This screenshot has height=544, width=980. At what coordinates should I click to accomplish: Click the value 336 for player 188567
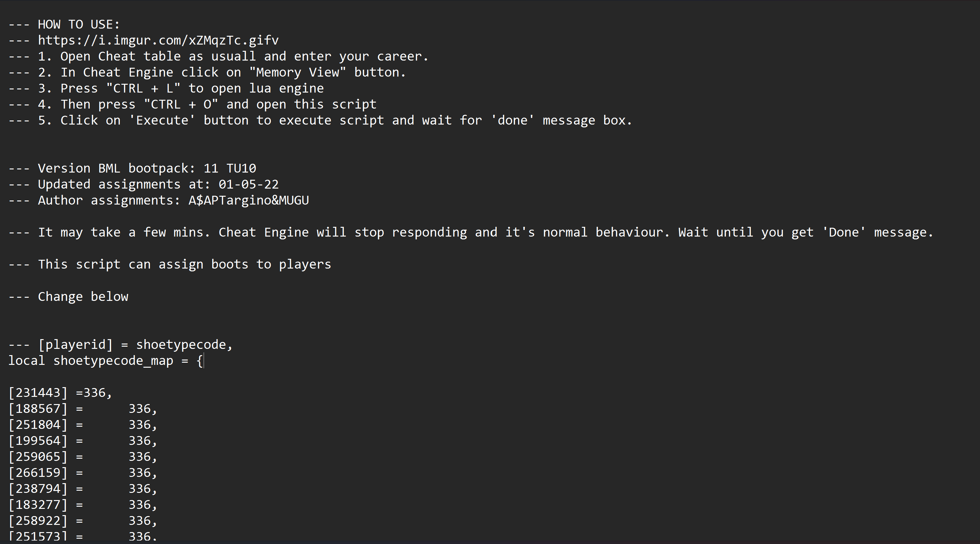[x=139, y=408]
